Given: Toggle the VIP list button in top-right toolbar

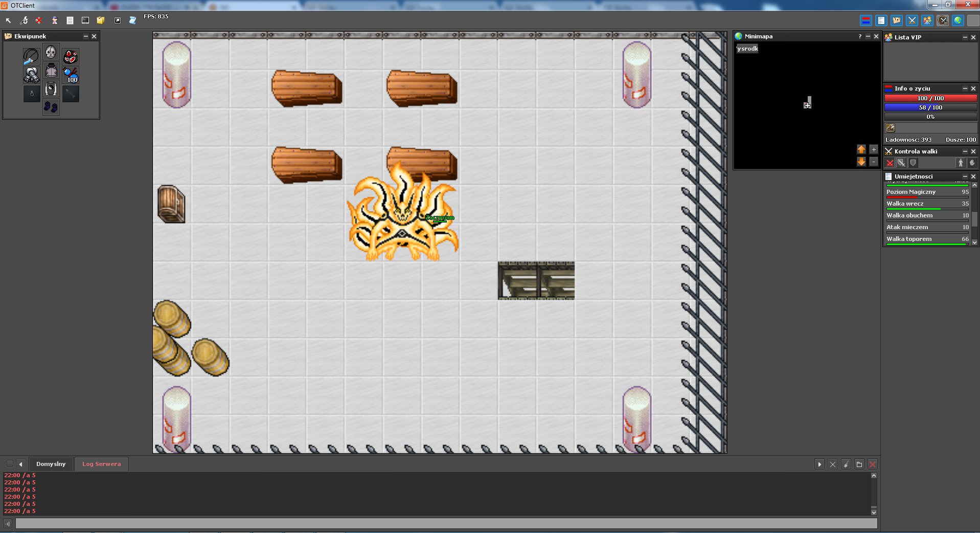Looking at the screenshot, I should (927, 20).
